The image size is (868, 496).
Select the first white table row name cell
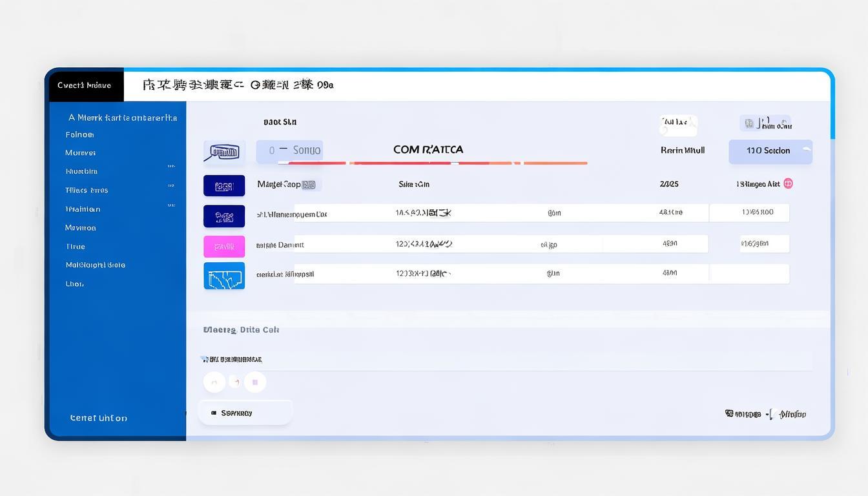coord(292,214)
